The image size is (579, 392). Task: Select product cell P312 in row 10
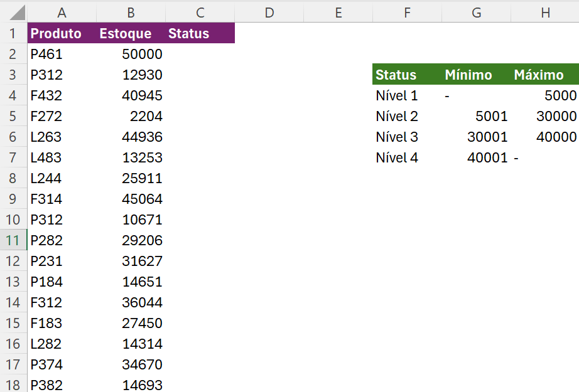pyautogui.click(x=62, y=219)
